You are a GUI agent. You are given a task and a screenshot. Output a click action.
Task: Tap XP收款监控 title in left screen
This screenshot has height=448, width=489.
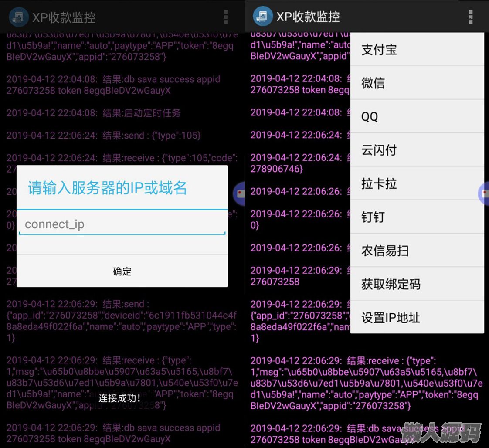coord(64,17)
